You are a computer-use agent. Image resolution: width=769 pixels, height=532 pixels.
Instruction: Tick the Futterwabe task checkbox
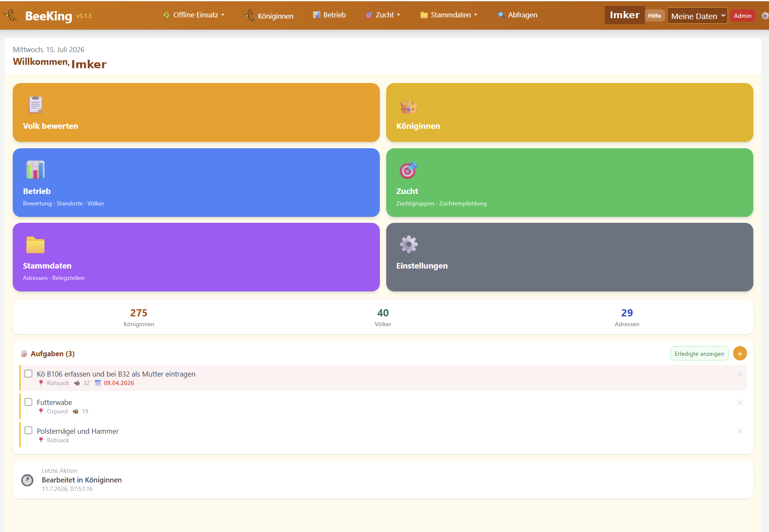[x=28, y=402]
